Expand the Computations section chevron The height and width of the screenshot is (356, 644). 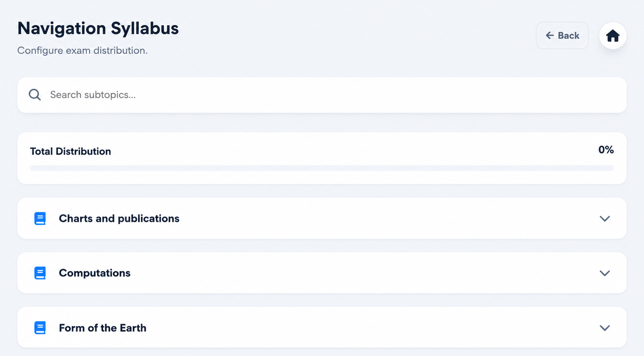(605, 273)
